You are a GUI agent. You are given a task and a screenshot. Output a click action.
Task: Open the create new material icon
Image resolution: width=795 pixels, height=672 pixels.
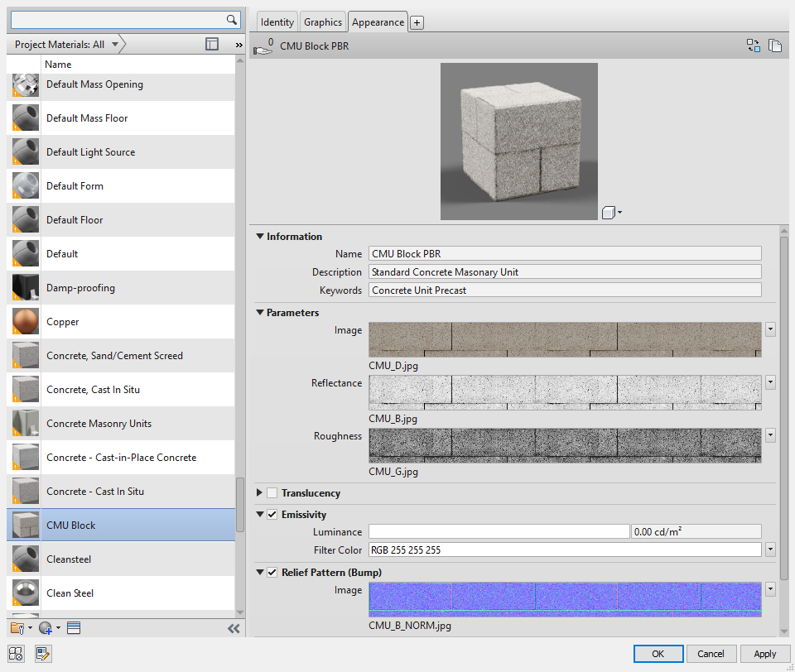point(46,627)
